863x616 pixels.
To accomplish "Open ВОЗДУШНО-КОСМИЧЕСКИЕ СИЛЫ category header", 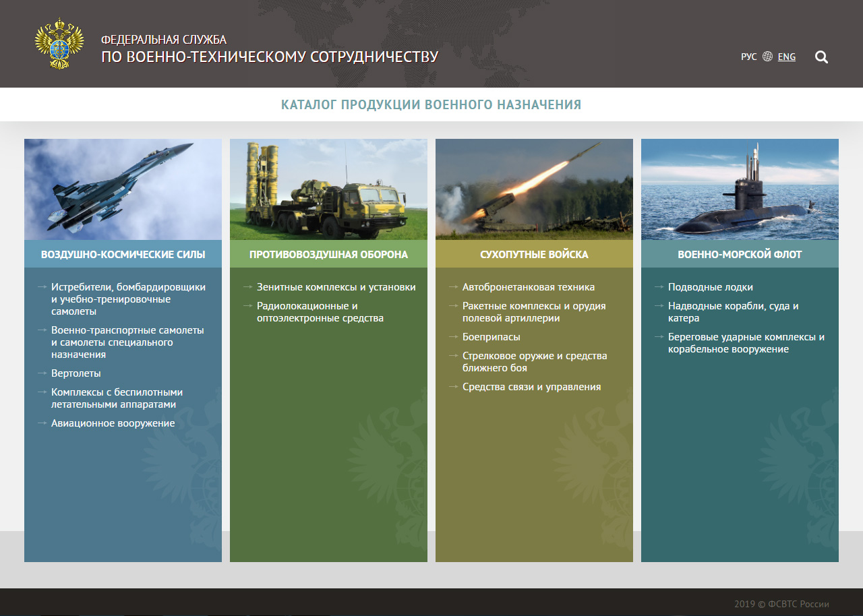I will pyautogui.click(x=123, y=254).
